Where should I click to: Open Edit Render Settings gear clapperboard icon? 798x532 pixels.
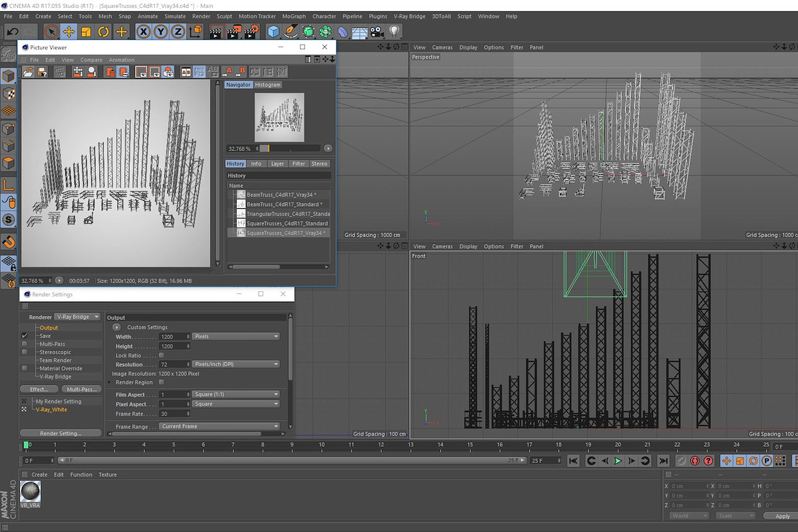click(x=251, y=31)
